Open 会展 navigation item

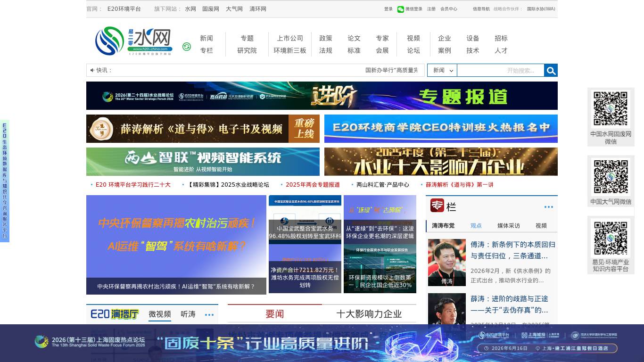tap(382, 50)
